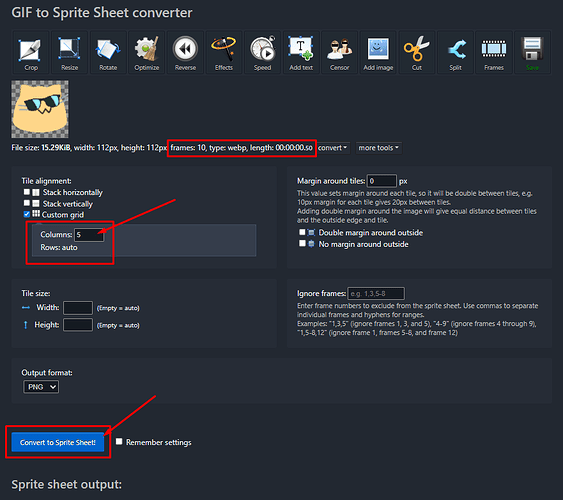Toggle the Remember settings checkbox
The height and width of the screenshot is (500, 563).
[x=119, y=441]
